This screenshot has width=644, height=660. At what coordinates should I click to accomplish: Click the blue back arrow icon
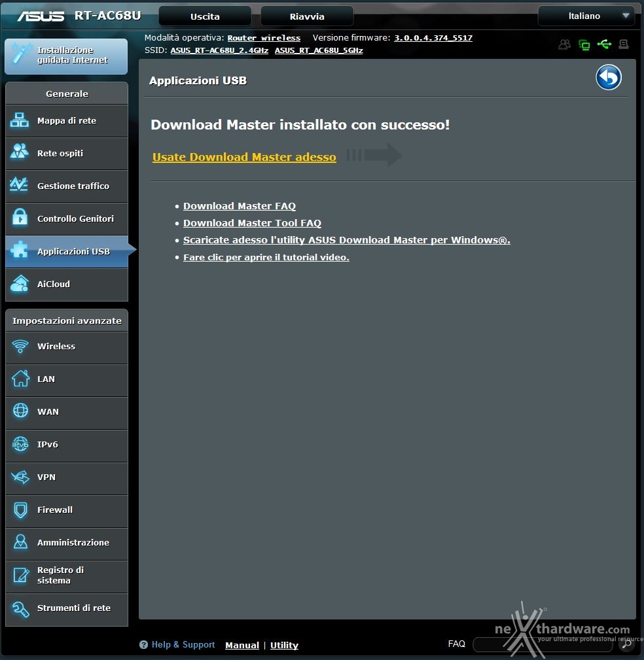pos(608,77)
